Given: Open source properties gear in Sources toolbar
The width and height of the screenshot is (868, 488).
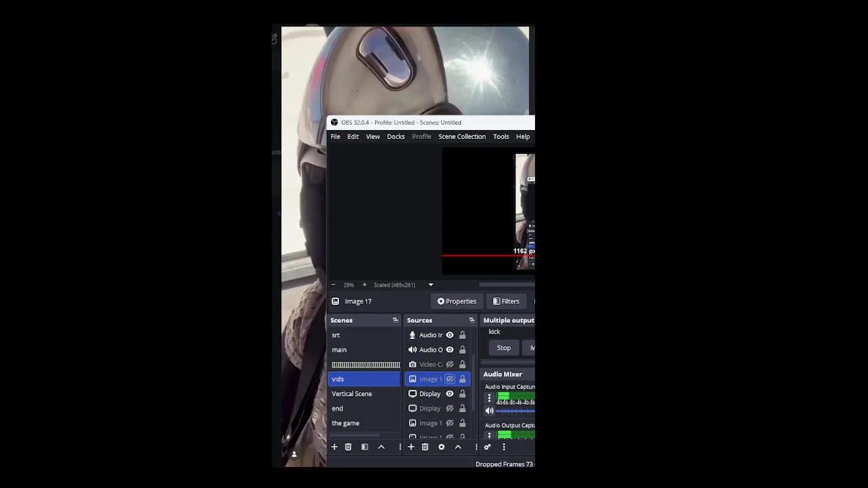Looking at the screenshot, I should (x=441, y=447).
